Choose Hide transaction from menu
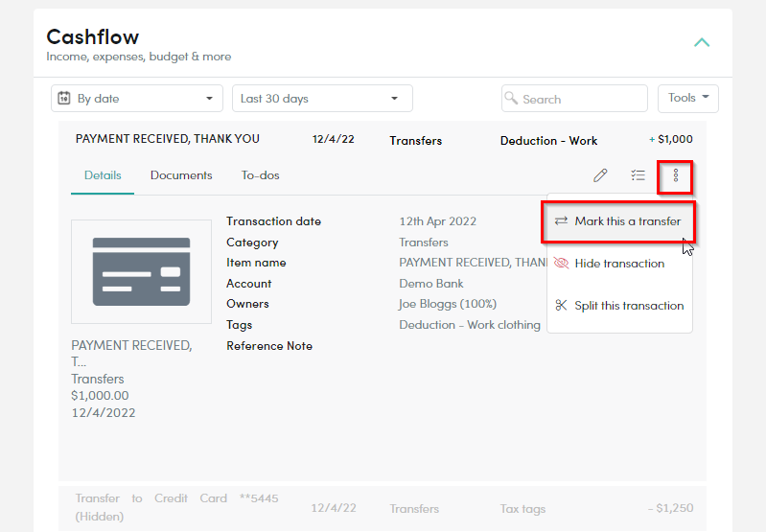Viewport: 766px width, 532px height. [618, 264]
